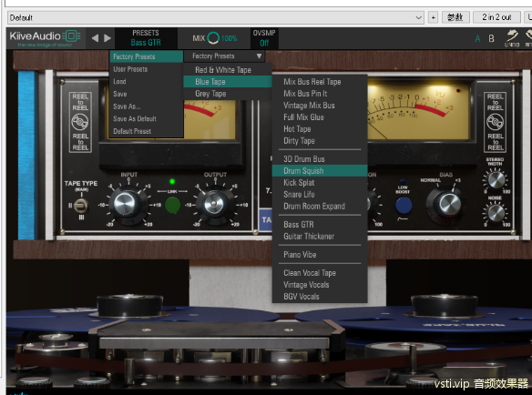Select the Drum Room Expand preset
Screen dimensions: 532x395
[x=320, y=207]
